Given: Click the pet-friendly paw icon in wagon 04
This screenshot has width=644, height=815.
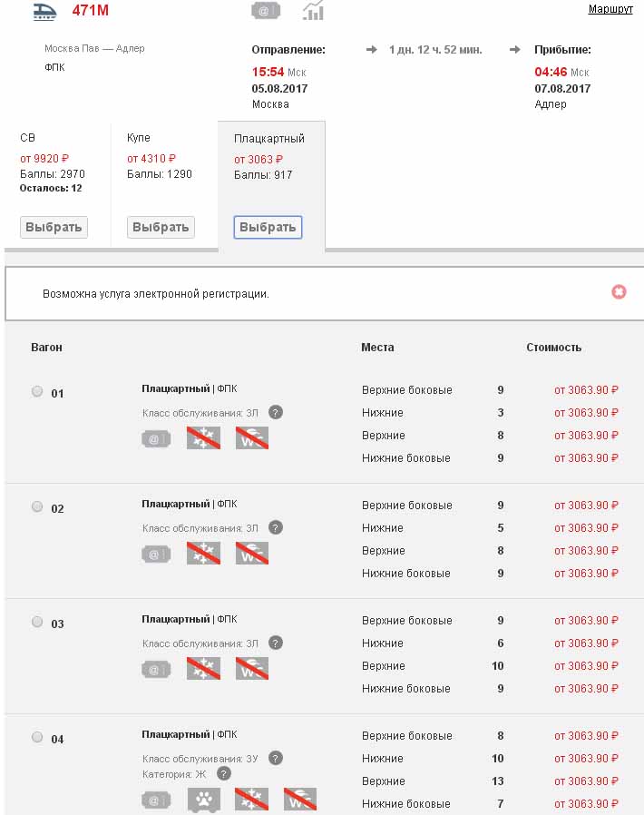Looking at the screenshot, I should [204, 800].
